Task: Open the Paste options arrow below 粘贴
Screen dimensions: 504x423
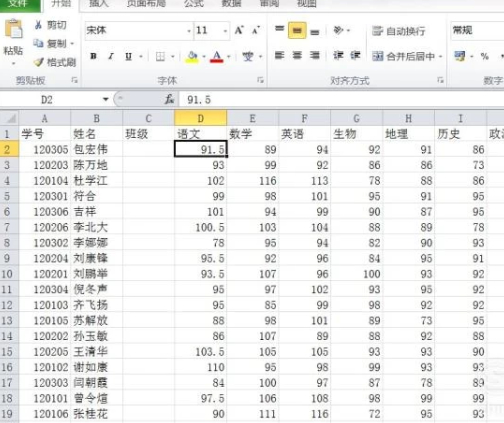Action: click(13, 63)
